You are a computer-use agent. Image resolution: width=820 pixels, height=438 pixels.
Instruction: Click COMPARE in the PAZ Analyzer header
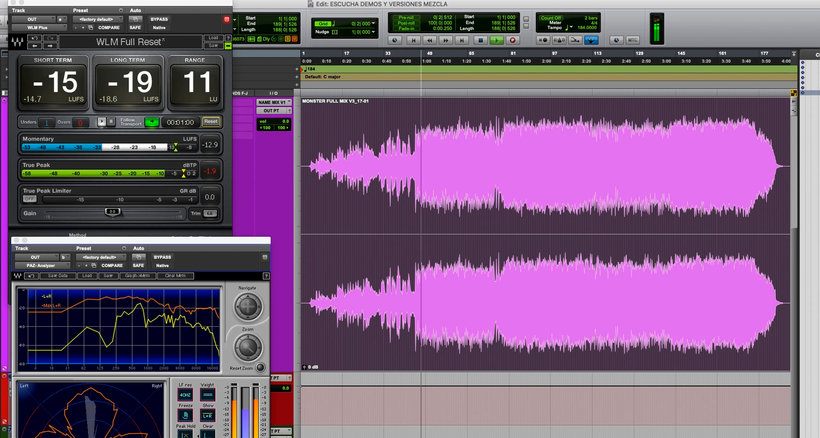(x=112, y=266)
